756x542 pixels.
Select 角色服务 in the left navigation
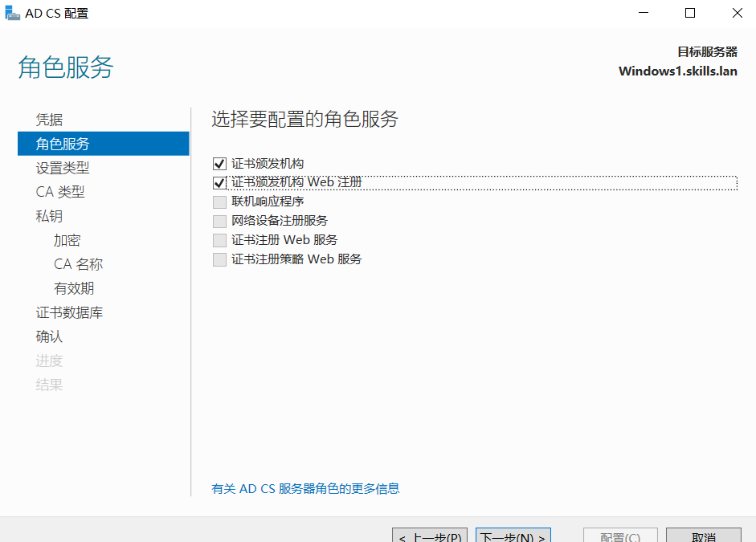(x=63, y=144)
